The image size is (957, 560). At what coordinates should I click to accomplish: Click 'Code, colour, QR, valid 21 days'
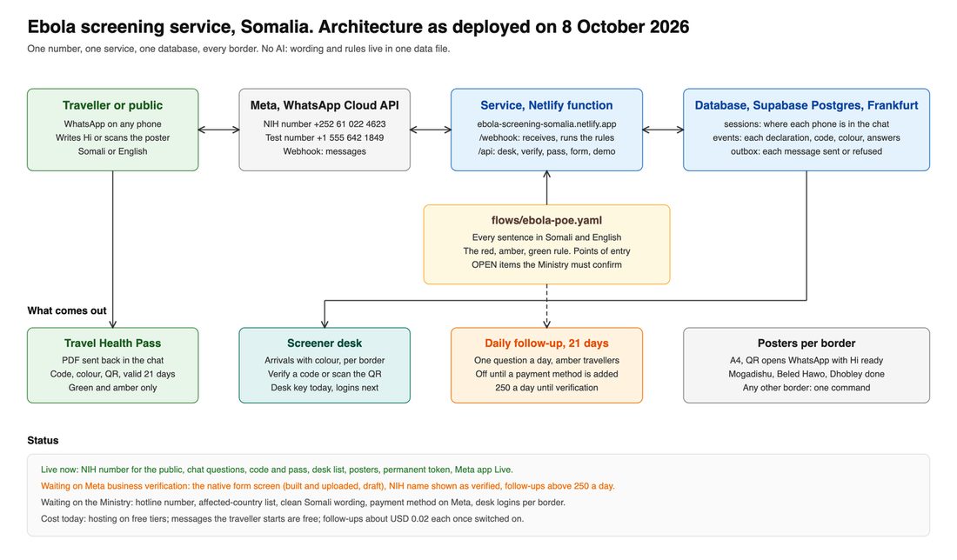[113, 374]
